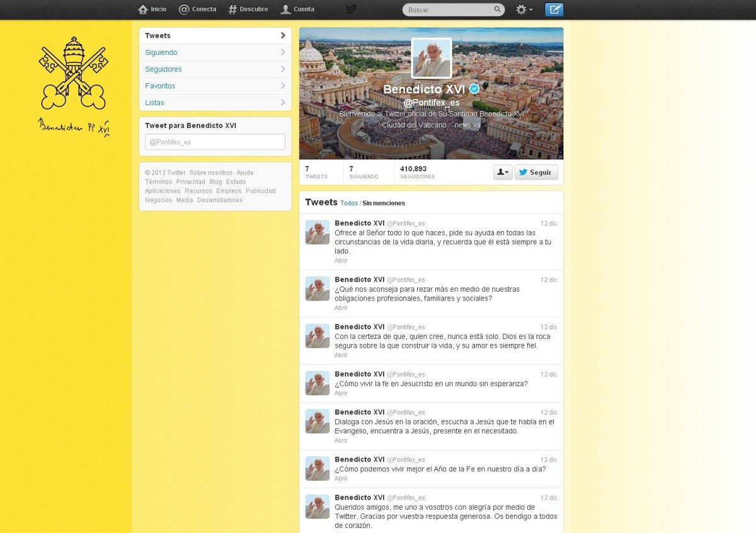Open the user actions dropdown beside Seguir

(x=502, y=172)
